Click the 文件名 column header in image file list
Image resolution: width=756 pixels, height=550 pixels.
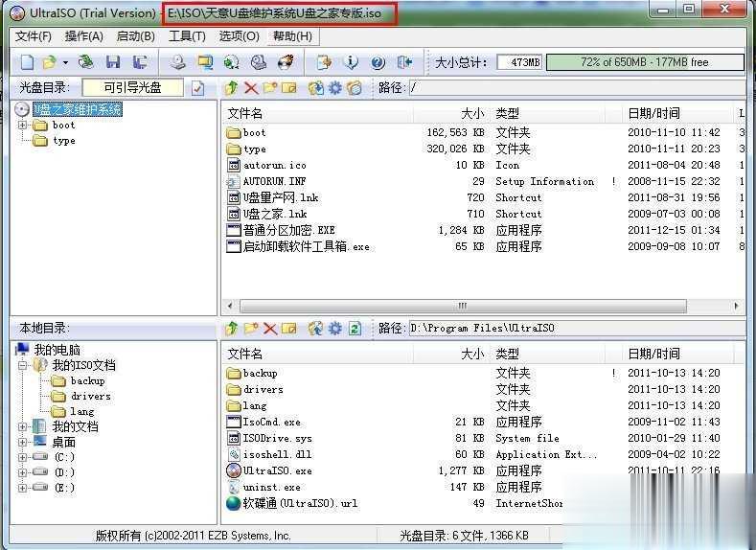[x=318, y=114]
